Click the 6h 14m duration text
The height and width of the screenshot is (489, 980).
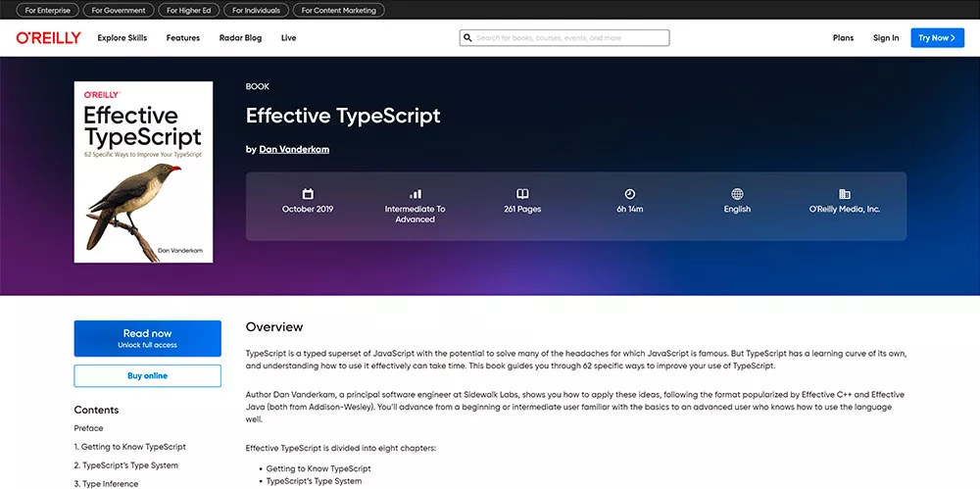click(630, 210)
